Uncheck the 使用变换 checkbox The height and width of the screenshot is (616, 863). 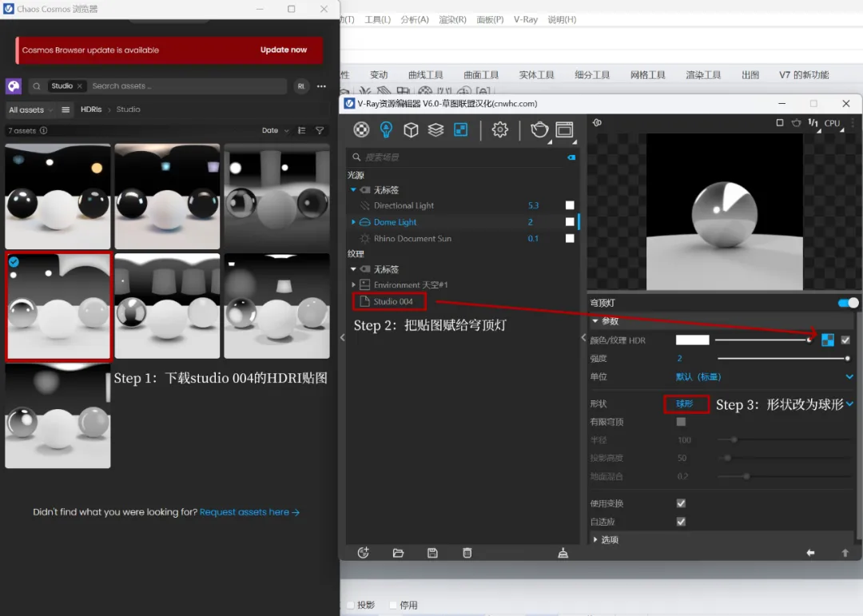(x=681, y=503)
